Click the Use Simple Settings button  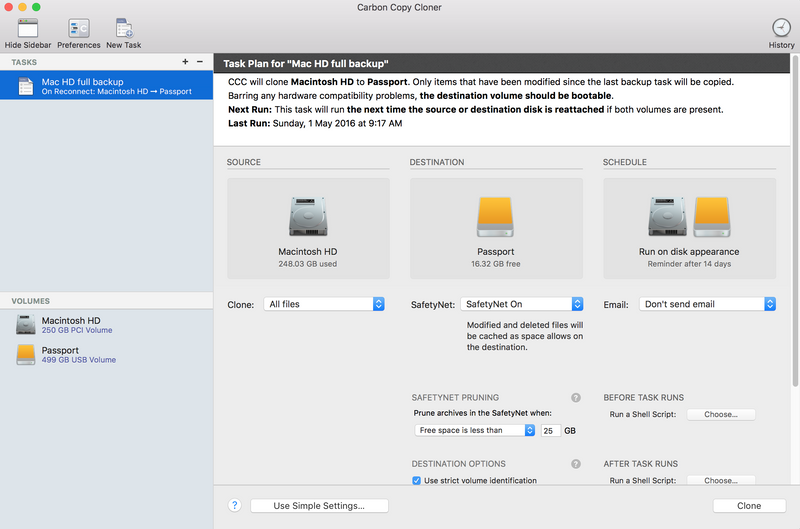tap(319, 506)
